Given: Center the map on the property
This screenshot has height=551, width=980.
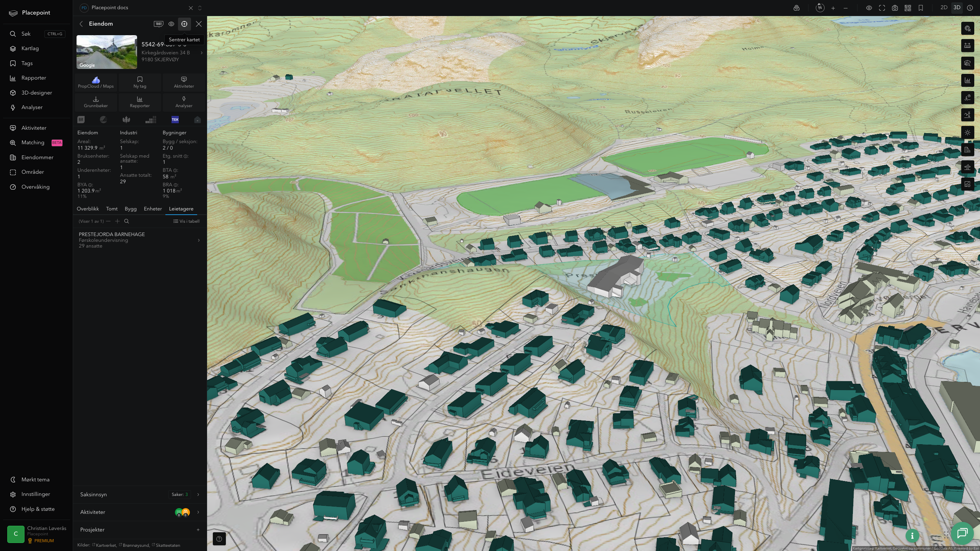Looking at the screenshot, I should coord(184,24).
